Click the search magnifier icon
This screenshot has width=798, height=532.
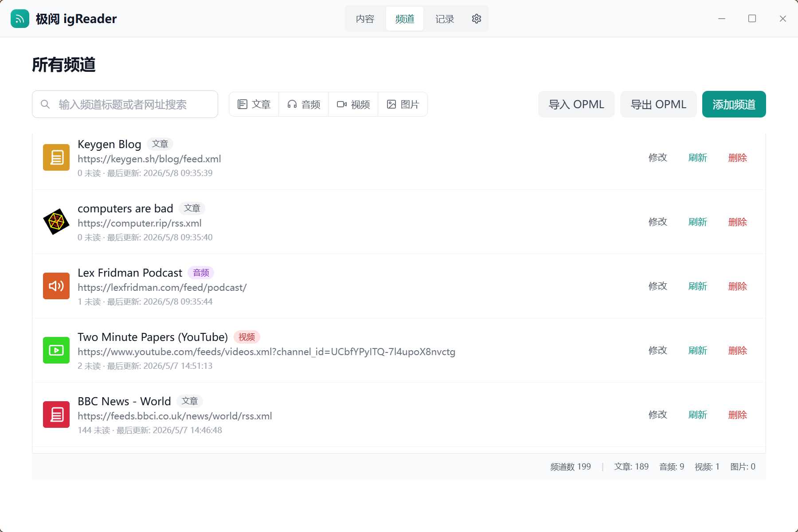tap(45, 104)
